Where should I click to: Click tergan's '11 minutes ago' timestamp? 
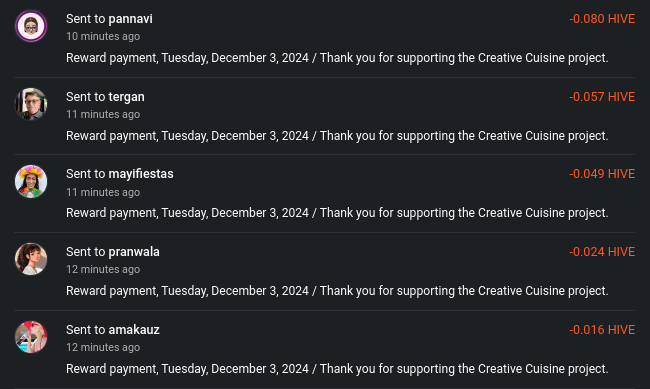click(103, 114)
